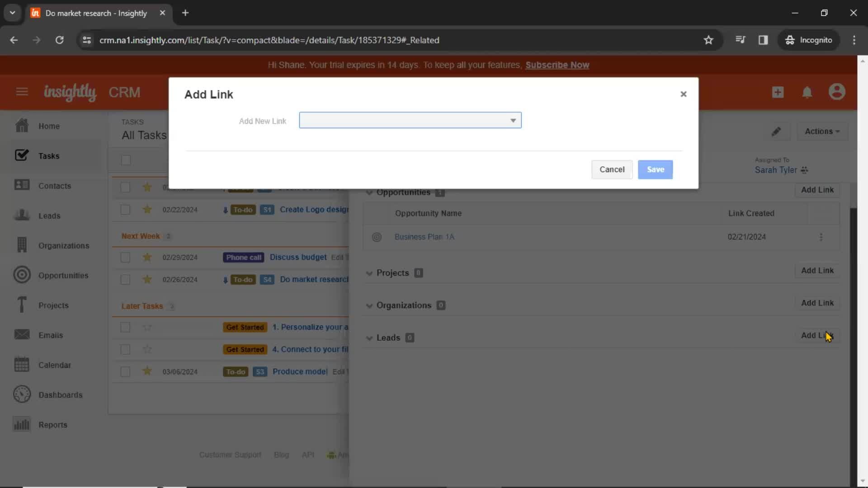868x488 pixels.
Task: Toggle checkbox for Create Logo design task
Action: click(x=126, y=209)
